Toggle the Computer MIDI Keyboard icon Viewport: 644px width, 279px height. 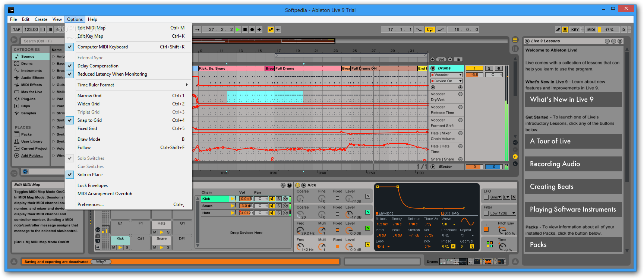pos(565,29)
